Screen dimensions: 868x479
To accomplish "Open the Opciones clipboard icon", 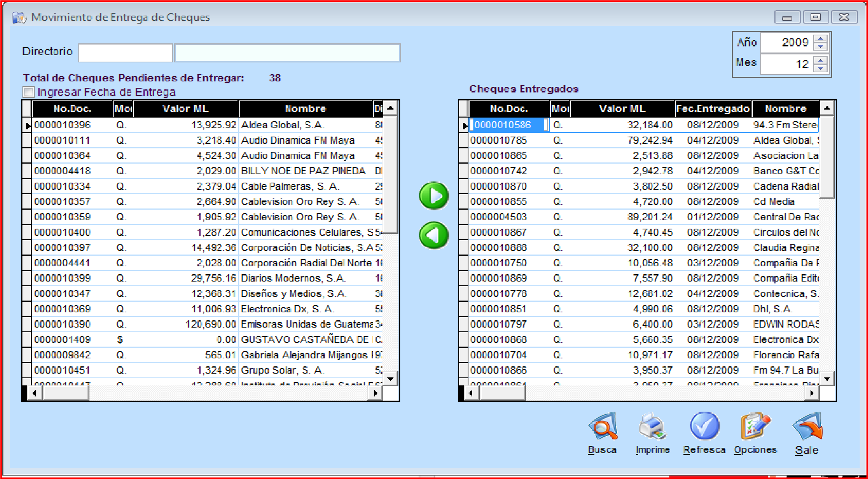I will pyautogui.click(x=755, y=426).
